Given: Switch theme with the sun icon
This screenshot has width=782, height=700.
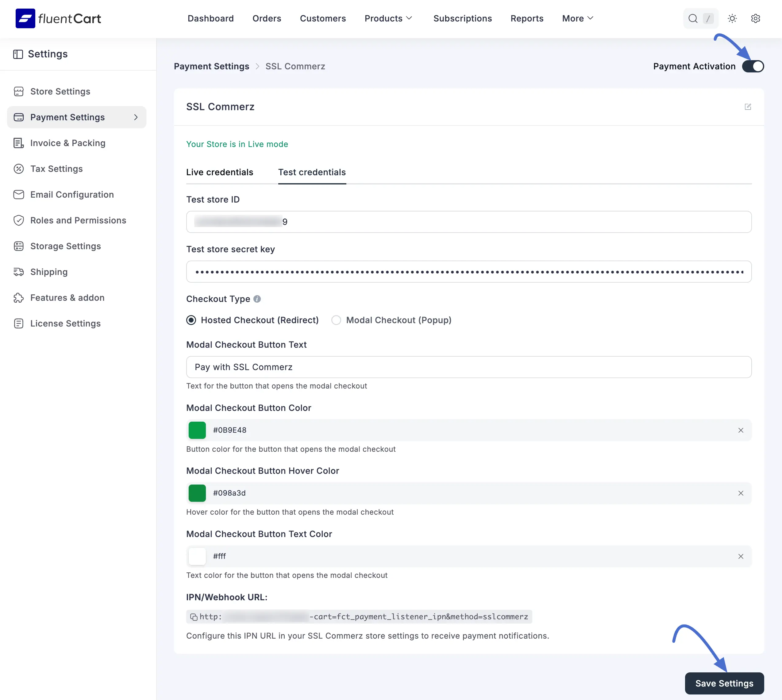Looking at the screenshot, I should click(732, 18).
